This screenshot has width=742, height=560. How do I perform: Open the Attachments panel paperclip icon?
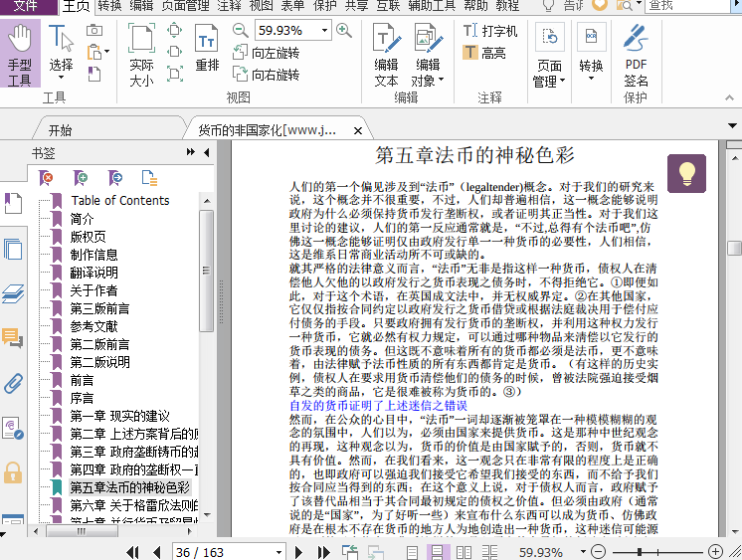click(x=13, y=384)
